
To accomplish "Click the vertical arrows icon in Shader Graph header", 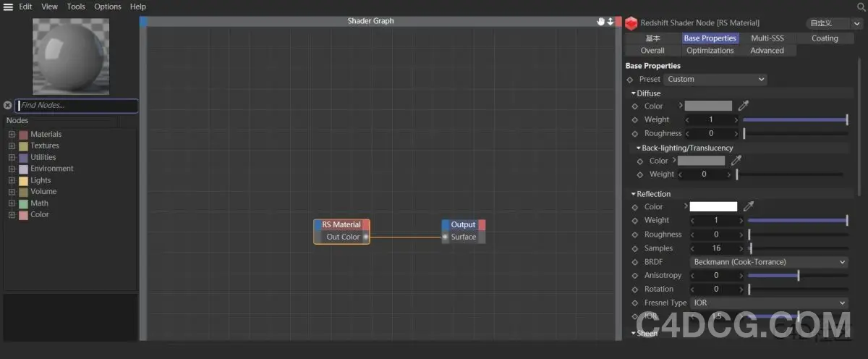I will click(x=610, y=21).
